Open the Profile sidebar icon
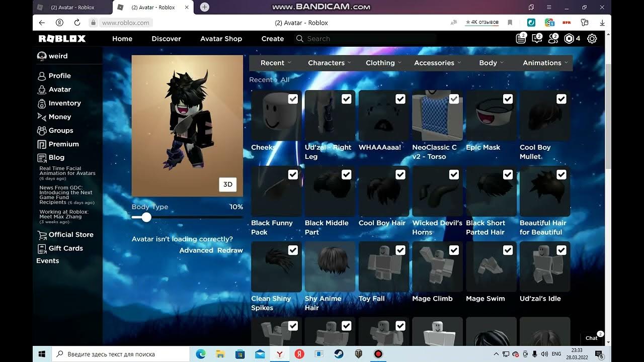The width and height of the screenshot is (644, 362). (x=42, y=76)
